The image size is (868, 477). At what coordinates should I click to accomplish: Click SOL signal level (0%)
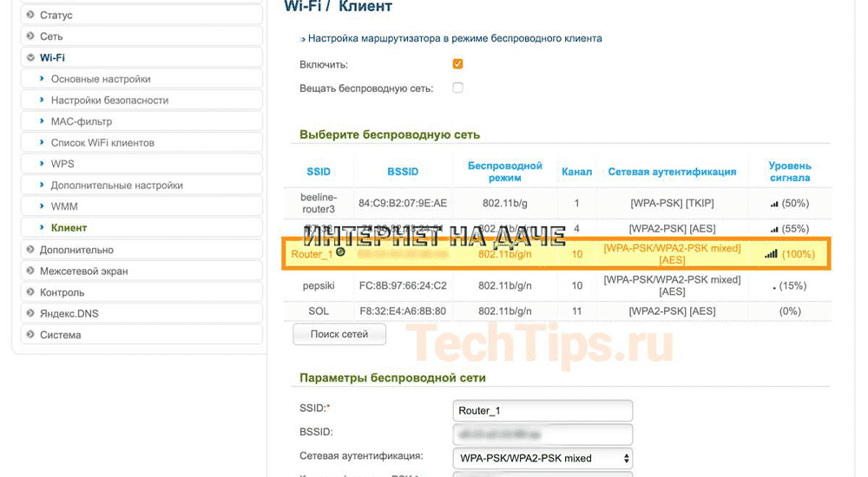pos(790,311)
